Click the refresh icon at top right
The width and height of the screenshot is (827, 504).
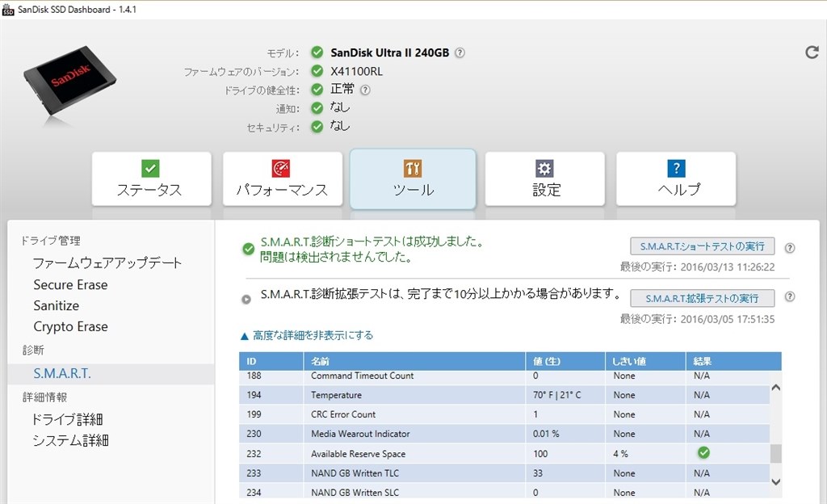(x=812, y=52)
